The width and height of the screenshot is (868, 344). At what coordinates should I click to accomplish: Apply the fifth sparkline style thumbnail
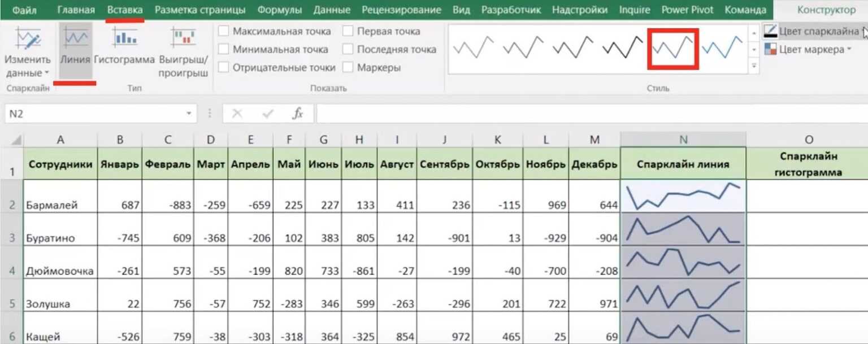coord(672,49)
